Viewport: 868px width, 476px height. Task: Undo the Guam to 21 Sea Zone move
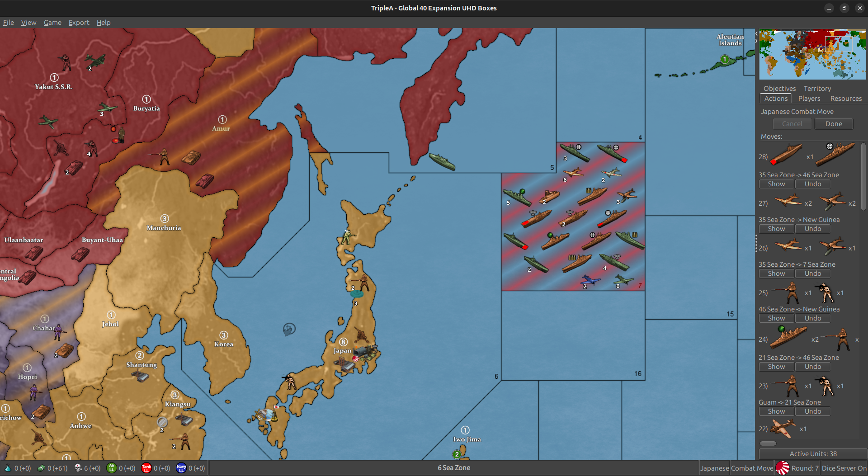(x=812, y=411)
